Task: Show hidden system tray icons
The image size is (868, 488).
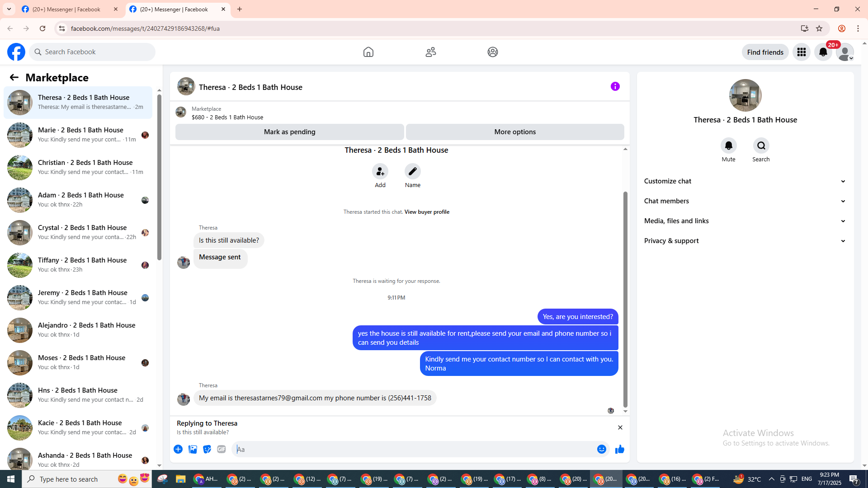Action: (772, 479)
